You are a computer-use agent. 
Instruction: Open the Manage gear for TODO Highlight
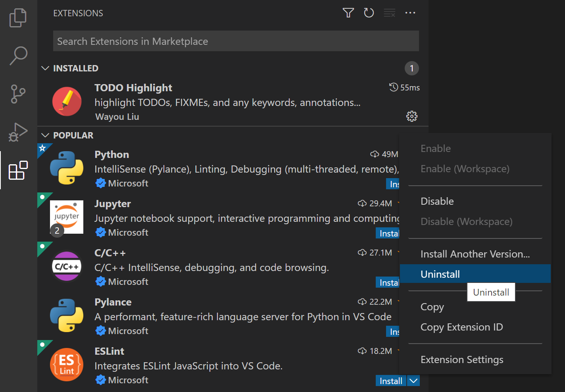click(x=412, y=116)
